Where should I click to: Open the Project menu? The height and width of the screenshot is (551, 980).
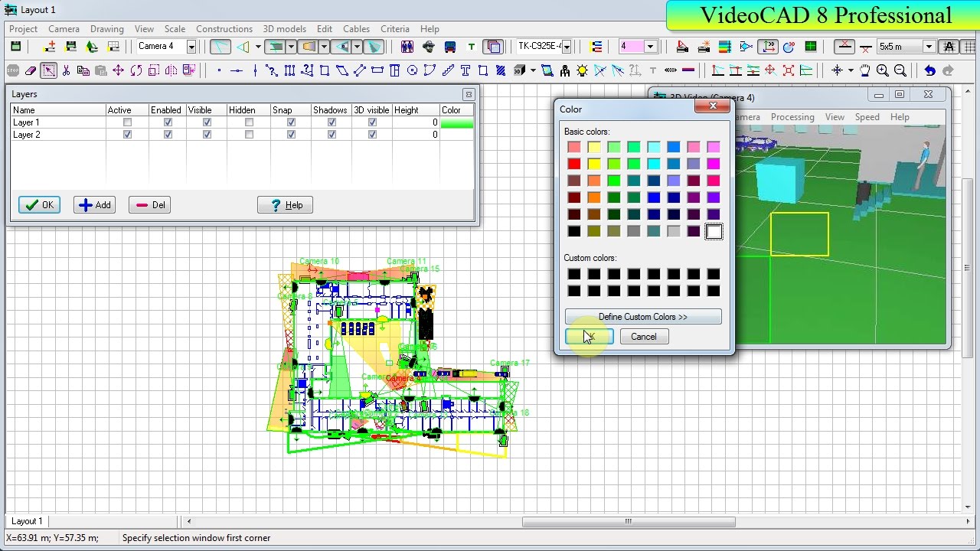click(x=23, y=29)
